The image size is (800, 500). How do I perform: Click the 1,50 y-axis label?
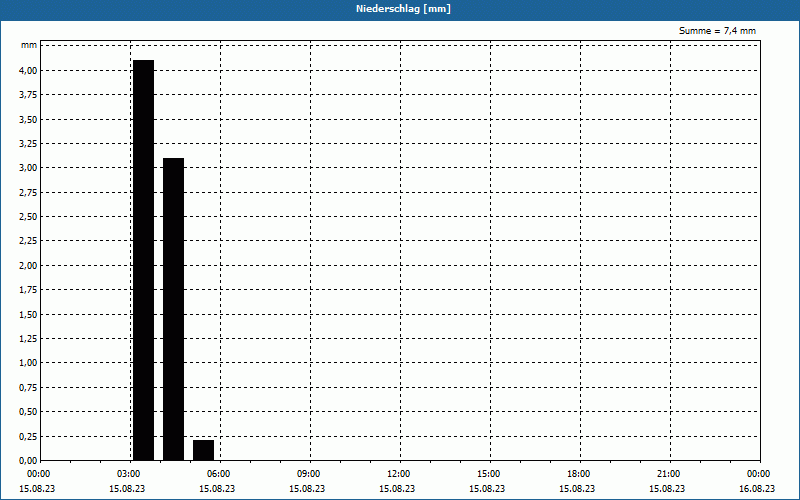tap(28, 314)
